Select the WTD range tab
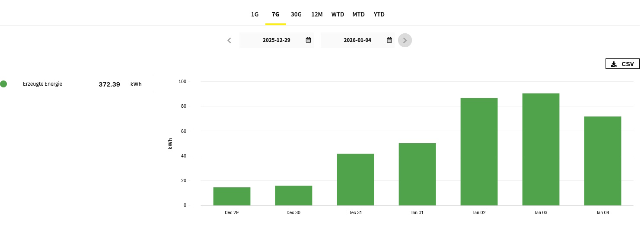The image size is (644, 225). (338, 14)
